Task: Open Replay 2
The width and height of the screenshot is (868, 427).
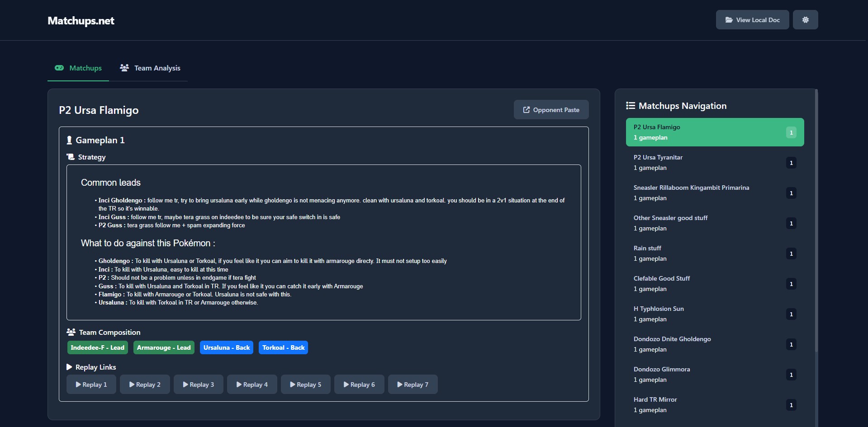Action: point(145,385)
